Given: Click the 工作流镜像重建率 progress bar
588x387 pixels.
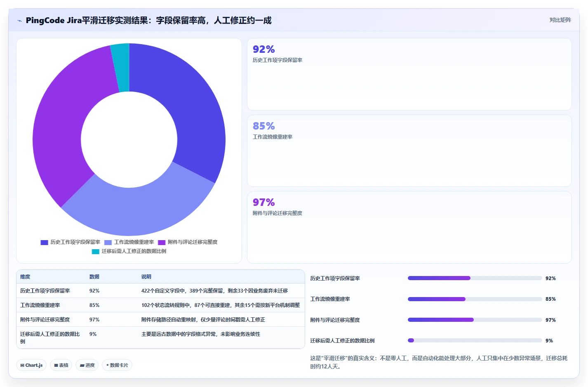Looking at the screenshot, I should tap(475, 299).
